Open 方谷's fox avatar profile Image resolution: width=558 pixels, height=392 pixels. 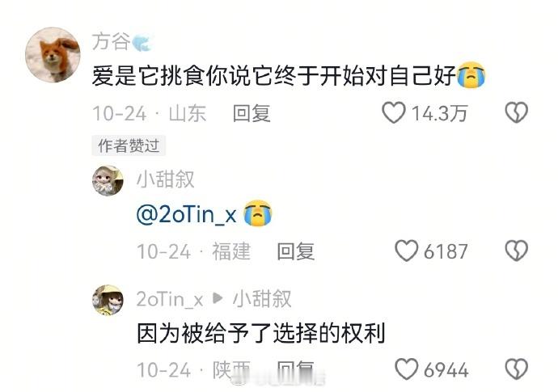tap(53, 55)
